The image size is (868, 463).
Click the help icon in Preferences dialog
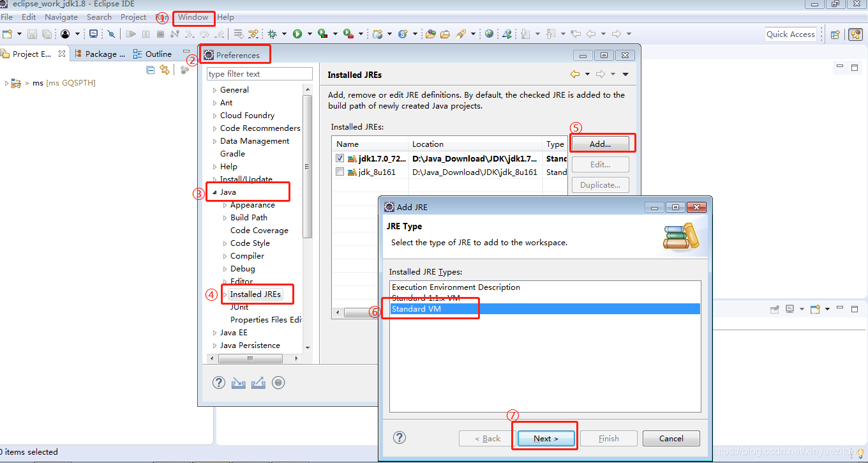point(219,383)
